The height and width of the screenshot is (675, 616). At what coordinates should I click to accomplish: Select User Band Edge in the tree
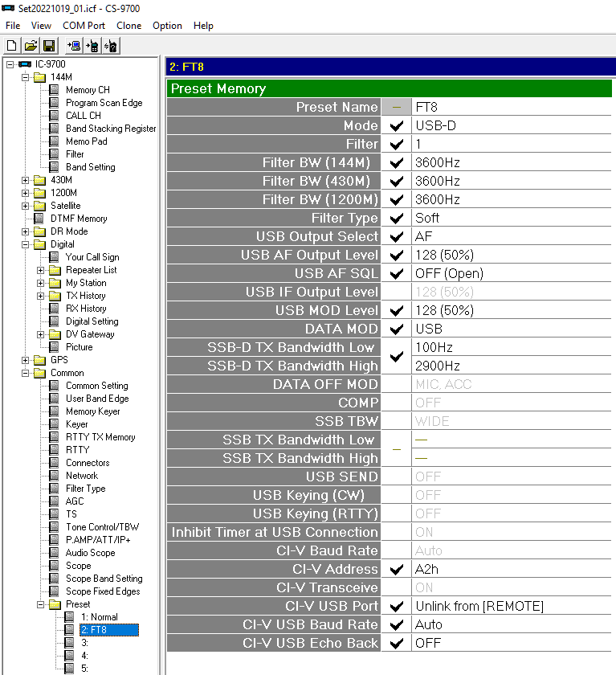(97, 399)
